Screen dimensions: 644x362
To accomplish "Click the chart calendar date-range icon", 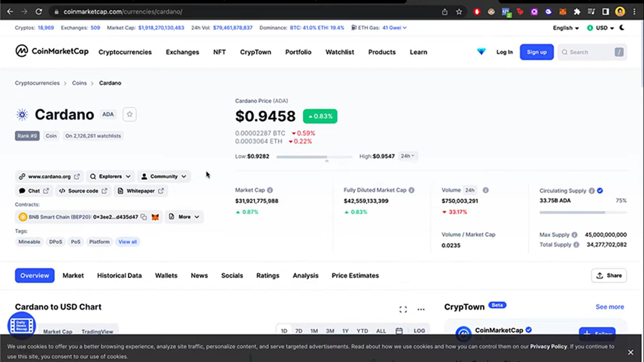I will click(x=399, y=331).
